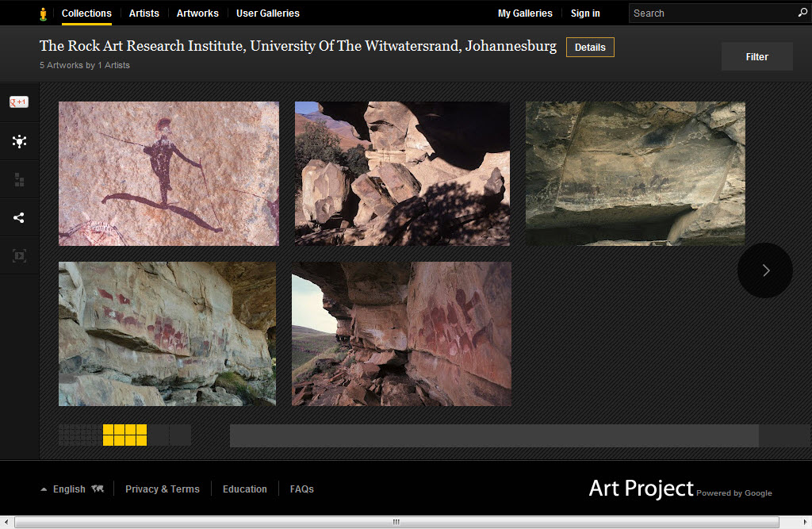Open the Filter button
Image resolution: width=812 pixels, height=529 pixels.
click(756, 56)
